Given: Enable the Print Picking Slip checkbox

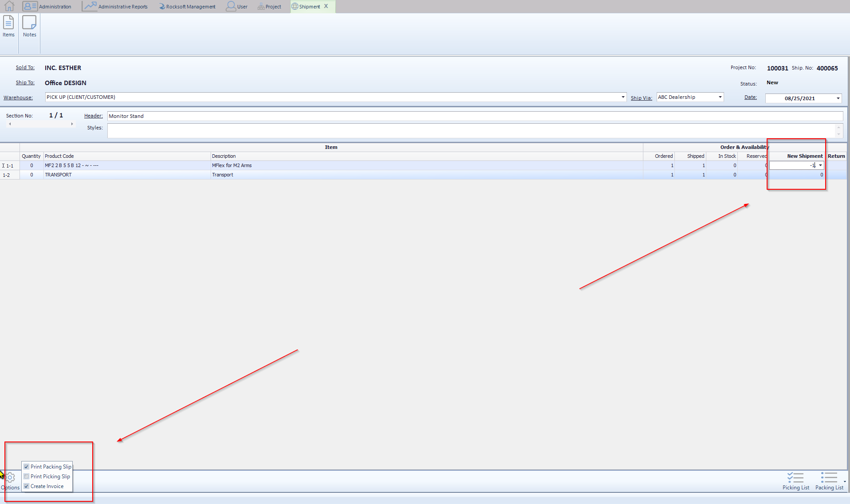Looking at the screenshot, I should coord(27,477).
